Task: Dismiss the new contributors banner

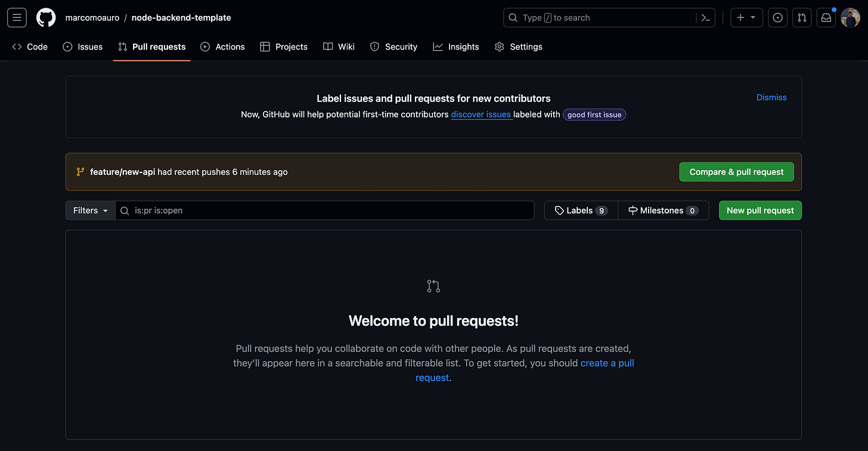Action: [x=771, y=97]
